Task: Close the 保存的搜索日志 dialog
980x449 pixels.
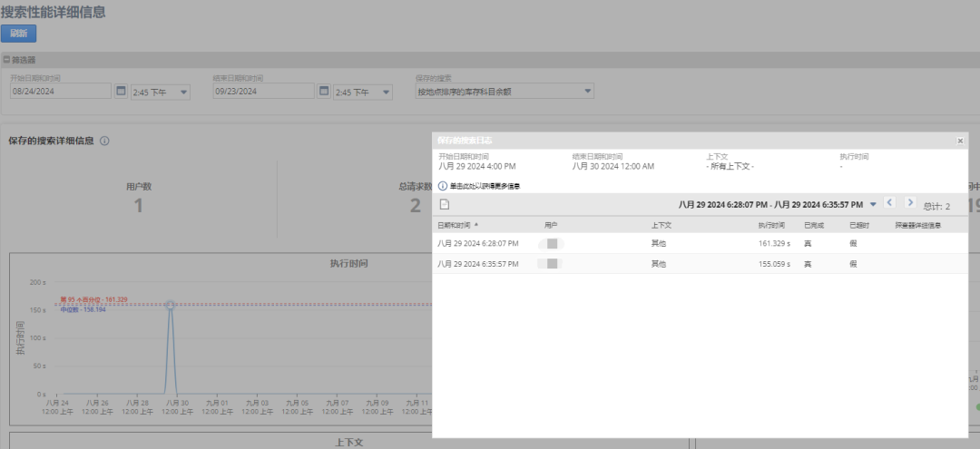Action: click(x=960, y=141)
